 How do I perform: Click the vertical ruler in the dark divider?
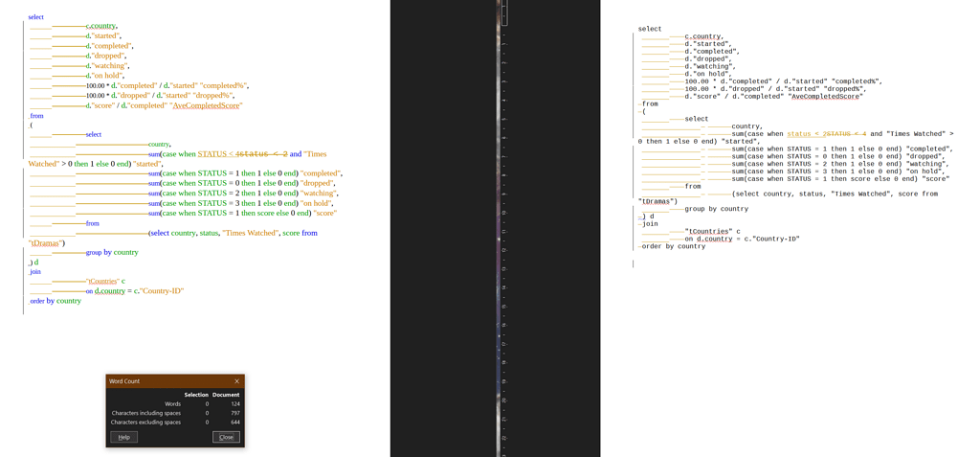click(x=503, y=230)
